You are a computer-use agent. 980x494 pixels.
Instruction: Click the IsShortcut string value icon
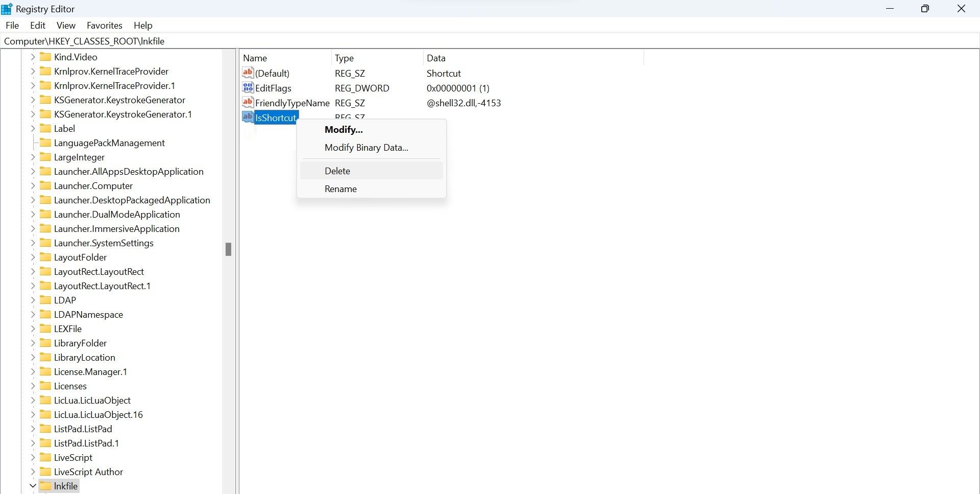[248, 117]
